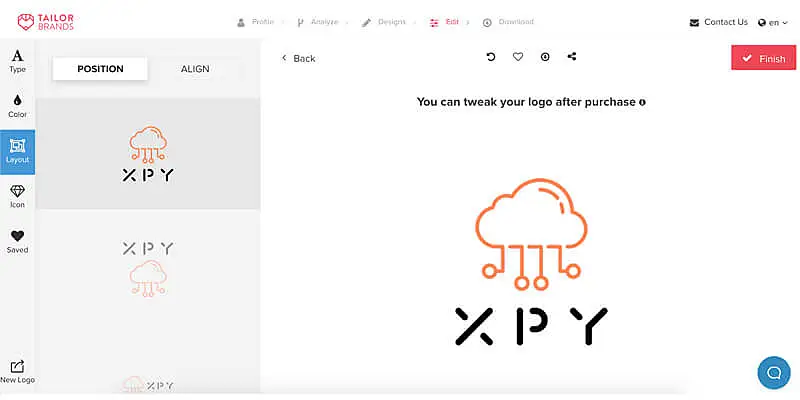Open the Saved logos panel
This screenshot has height=400, width=800.
point(17,242)
